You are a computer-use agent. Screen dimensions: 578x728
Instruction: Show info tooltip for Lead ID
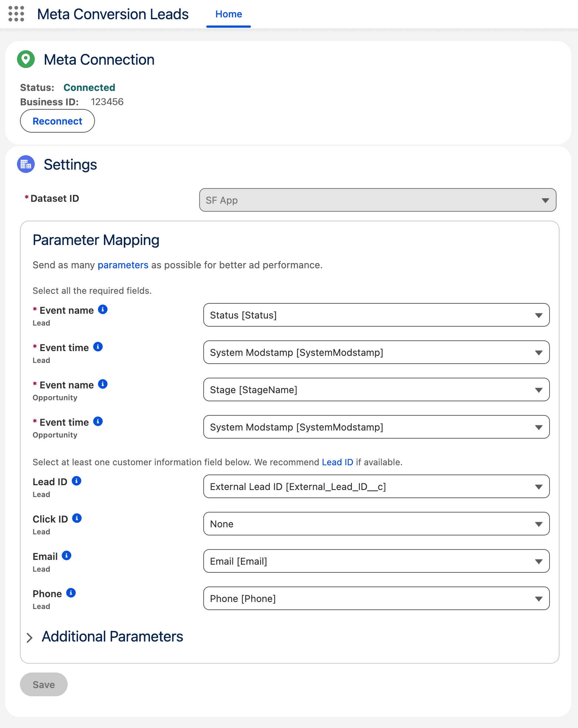coord(76,481)
